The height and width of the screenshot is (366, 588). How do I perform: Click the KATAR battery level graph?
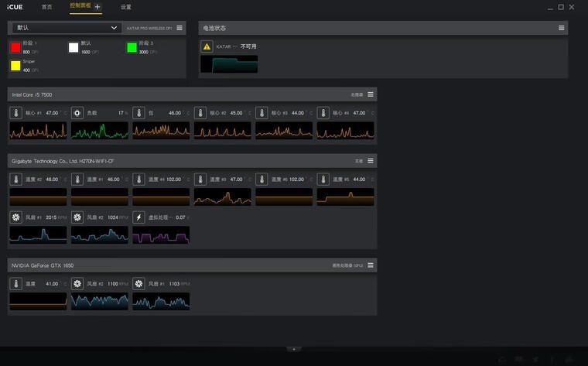point(229,64)
